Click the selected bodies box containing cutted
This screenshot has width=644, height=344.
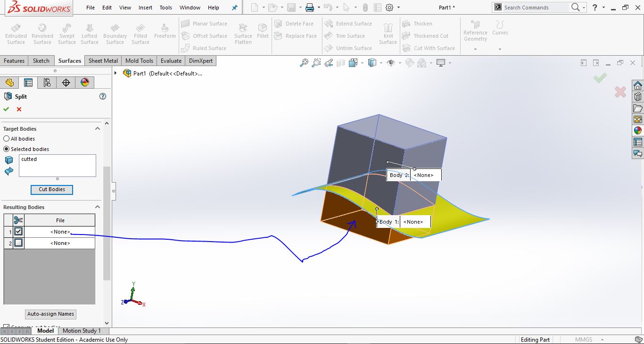click(58, 166)
